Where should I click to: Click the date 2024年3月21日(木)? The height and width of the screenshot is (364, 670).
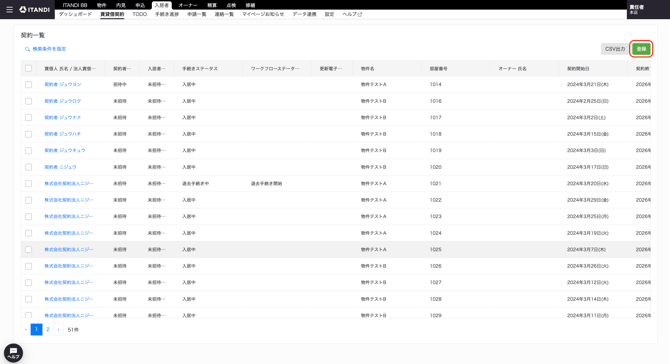click(588, 85)
